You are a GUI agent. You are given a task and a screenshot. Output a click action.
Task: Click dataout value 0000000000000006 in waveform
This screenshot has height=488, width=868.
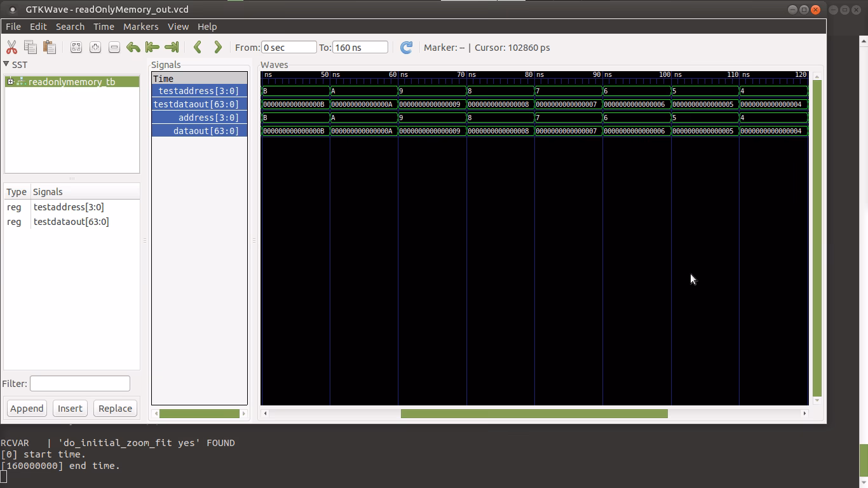point(634,131)
